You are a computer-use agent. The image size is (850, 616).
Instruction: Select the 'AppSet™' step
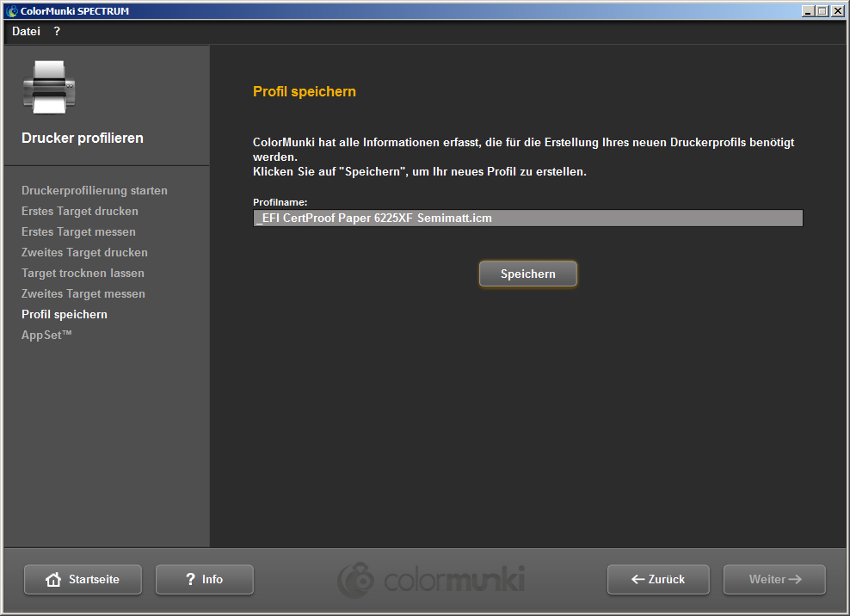[46, 335]
